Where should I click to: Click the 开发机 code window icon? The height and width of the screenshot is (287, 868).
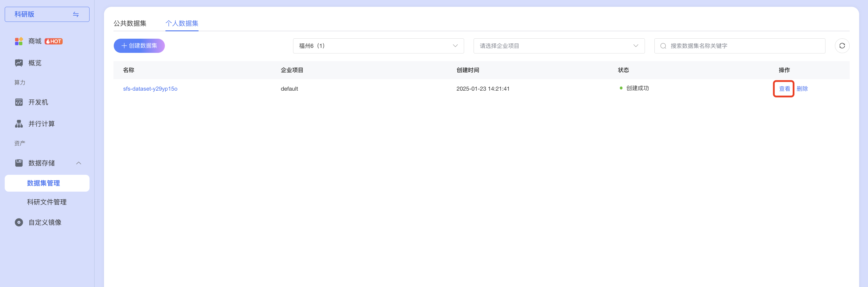point(19,102)
